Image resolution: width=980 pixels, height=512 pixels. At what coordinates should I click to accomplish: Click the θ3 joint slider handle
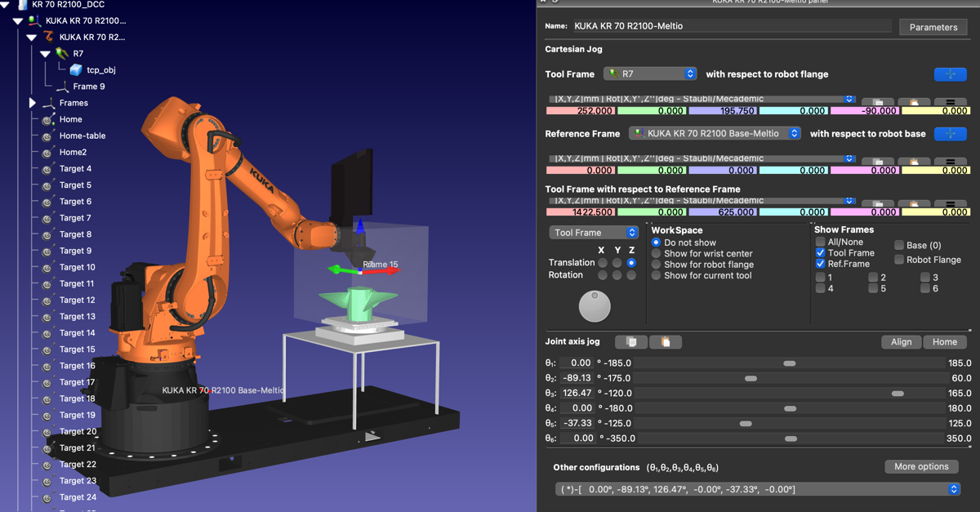pos(898,394)
